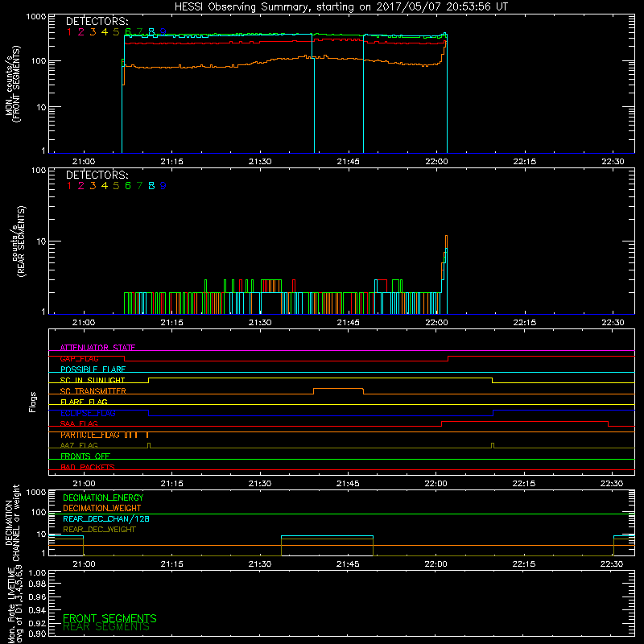Click the HESSI Observing Summary title text
Viewport: 644px width, 644px height.
[x=341, y=6]
